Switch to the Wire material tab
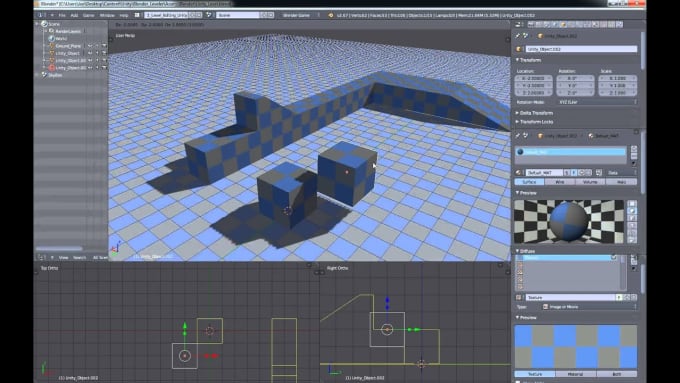The height and width of the screenshot is (383, 680). point(560,182)
